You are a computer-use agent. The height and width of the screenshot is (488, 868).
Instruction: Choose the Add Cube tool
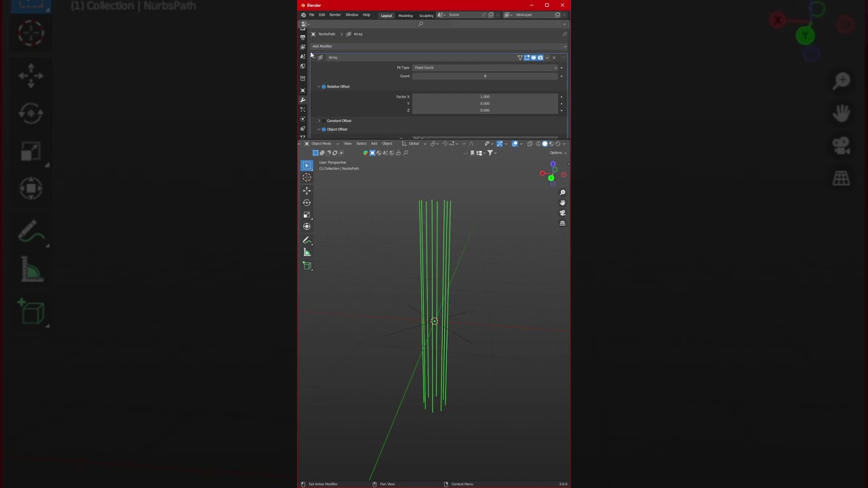click(307, 266)
